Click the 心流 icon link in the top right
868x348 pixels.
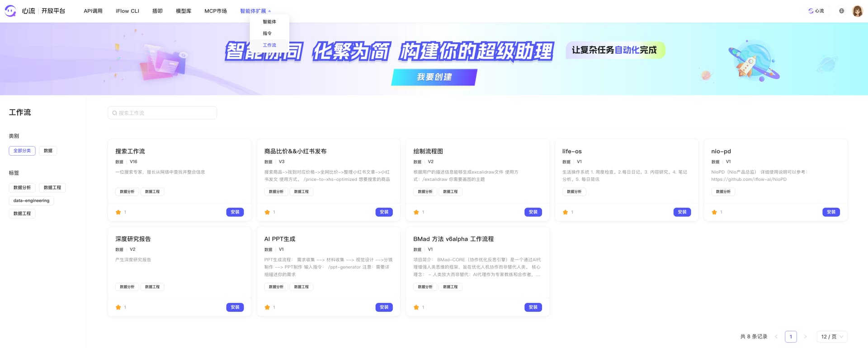tap(816, 11)
